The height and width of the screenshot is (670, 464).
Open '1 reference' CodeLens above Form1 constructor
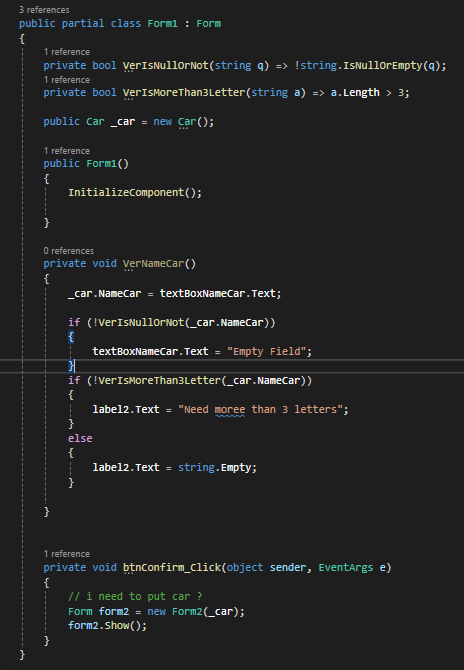67,151
